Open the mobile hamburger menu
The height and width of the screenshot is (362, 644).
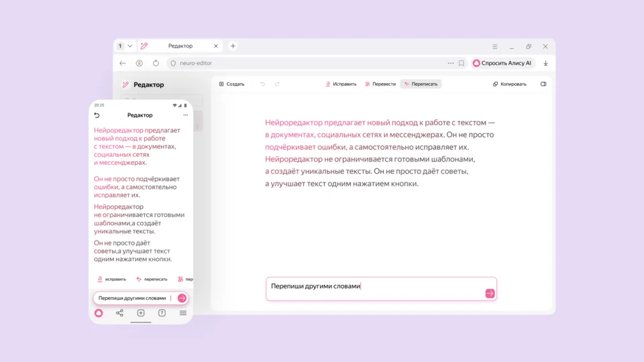coord(183,313)
